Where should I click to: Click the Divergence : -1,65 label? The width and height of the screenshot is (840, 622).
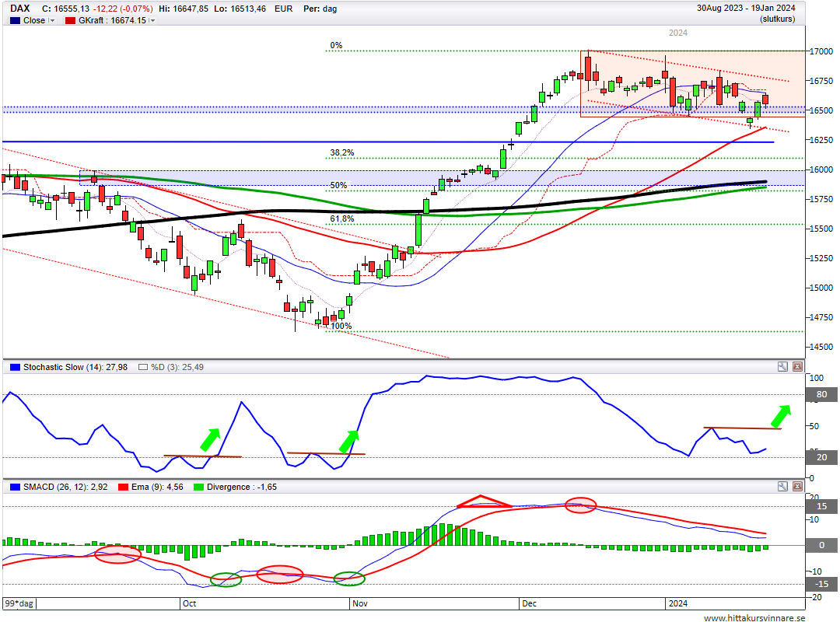242,487
